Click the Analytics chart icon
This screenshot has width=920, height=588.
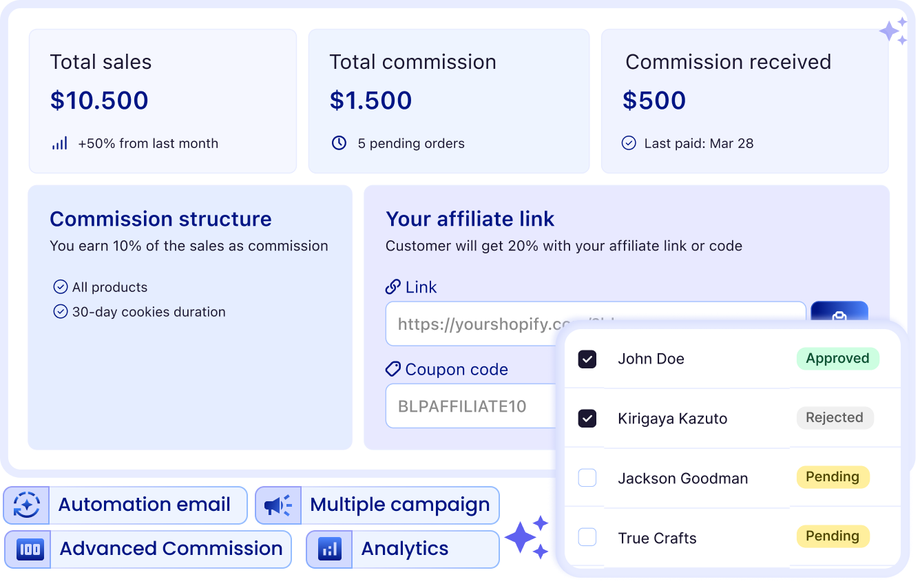point(330,549)
